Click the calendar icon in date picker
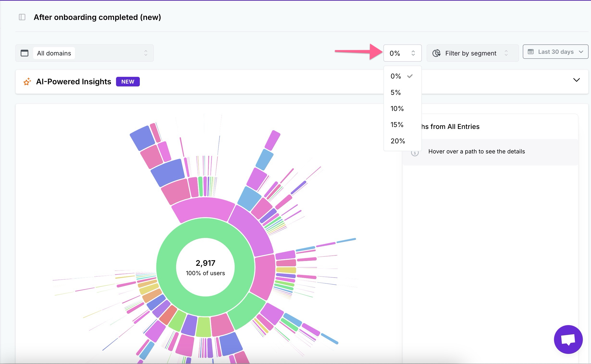The width and height of the screenshot is (591, 364). (530, 52)
